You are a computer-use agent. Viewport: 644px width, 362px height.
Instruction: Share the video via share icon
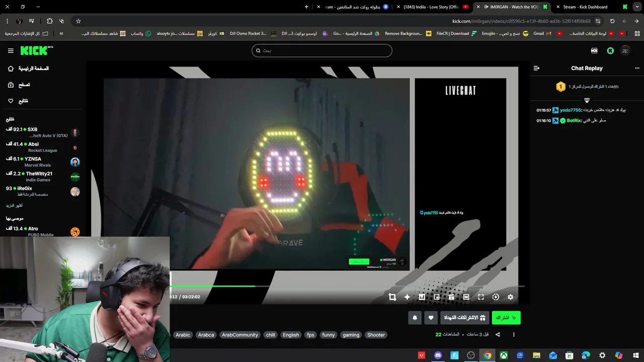point(498,335)
